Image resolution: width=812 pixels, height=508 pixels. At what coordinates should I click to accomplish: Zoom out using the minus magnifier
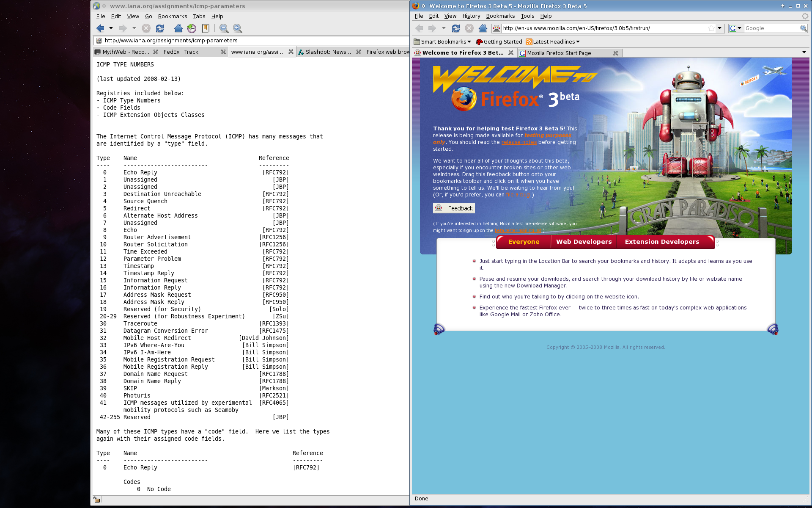pos(224,28)
